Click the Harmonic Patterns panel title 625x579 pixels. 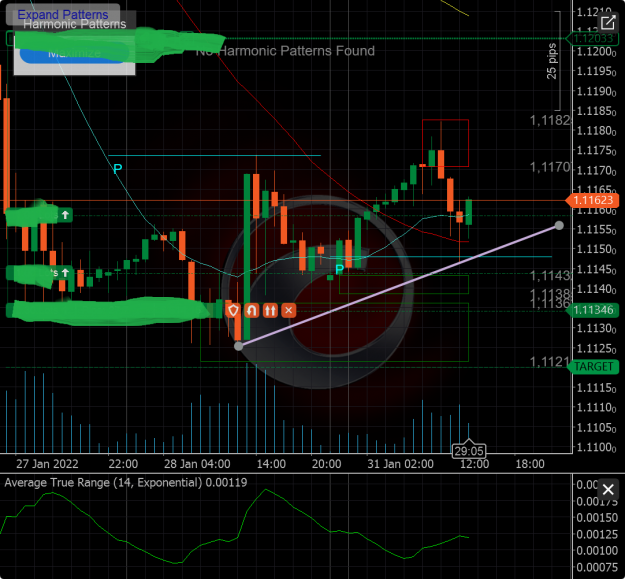click(75, 24)
